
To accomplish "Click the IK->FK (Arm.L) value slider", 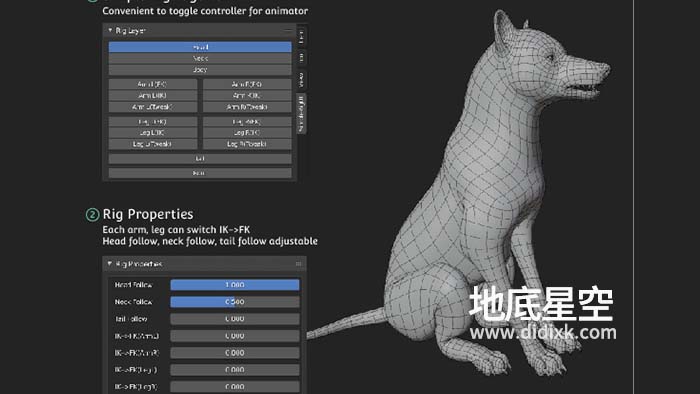I will [x=235, y=336].
